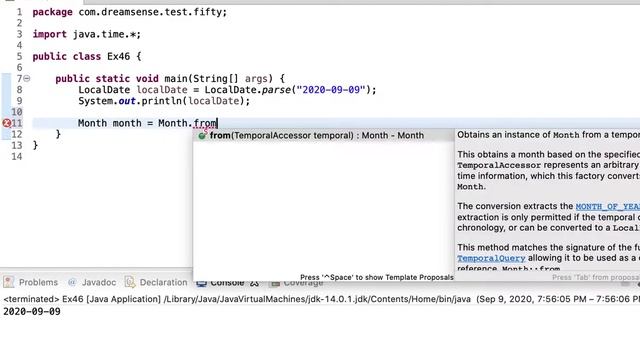640x360 pixels.
Task: Switch to the Coverage tab
Action: (x=297, y=283)
